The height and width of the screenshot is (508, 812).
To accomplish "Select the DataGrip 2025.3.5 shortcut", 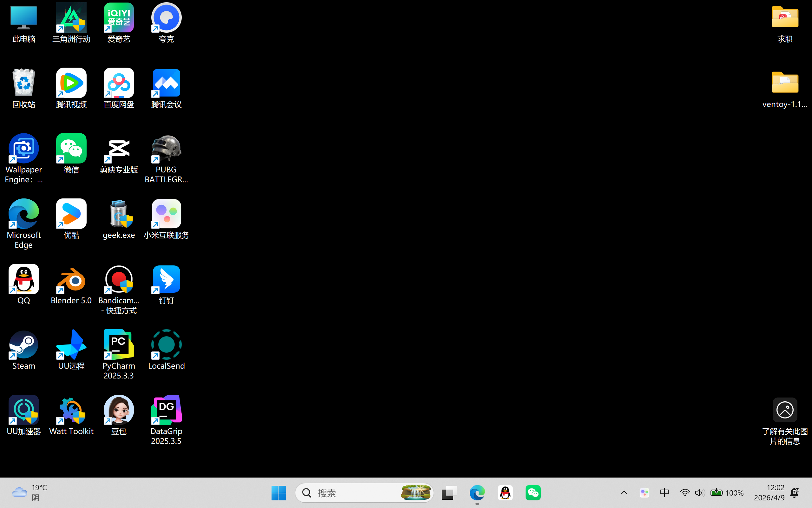I will pyautogui.click(x=167, y=420).
